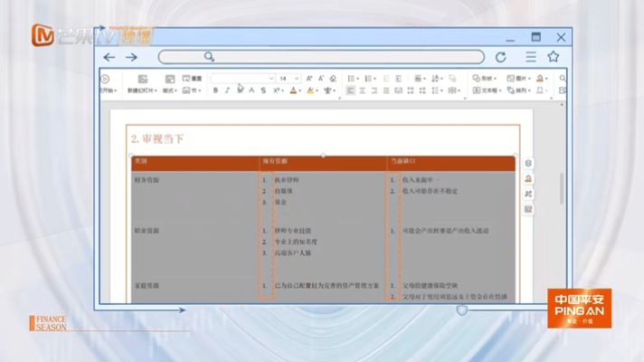
Task: Click the first floating sidebar tool icon
Action: [x=528, y=163]
